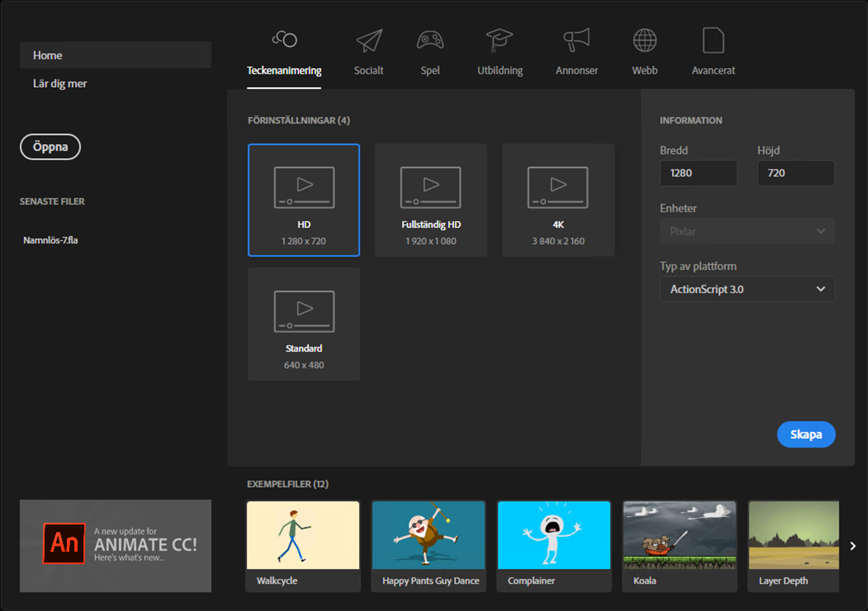Click the Utbildning graduation cap icon
Screen dimensions: 868x611
pyautogui.click(x=500, y=40)
